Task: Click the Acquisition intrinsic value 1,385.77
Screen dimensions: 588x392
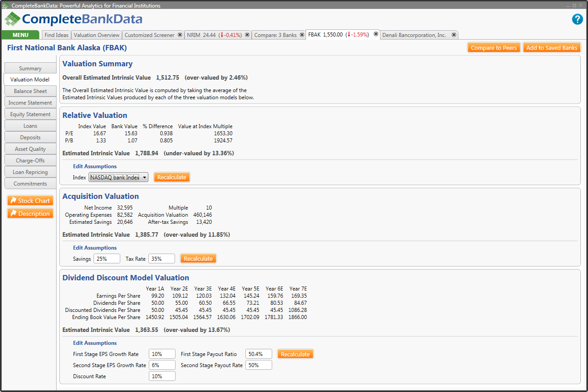Action: 147,234
